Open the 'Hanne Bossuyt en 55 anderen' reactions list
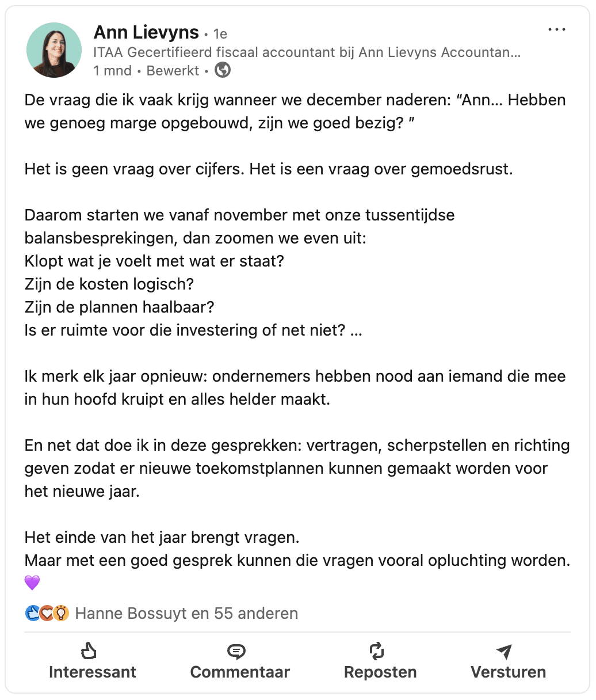This screenshot has width=596, height=700. [186, 614]
